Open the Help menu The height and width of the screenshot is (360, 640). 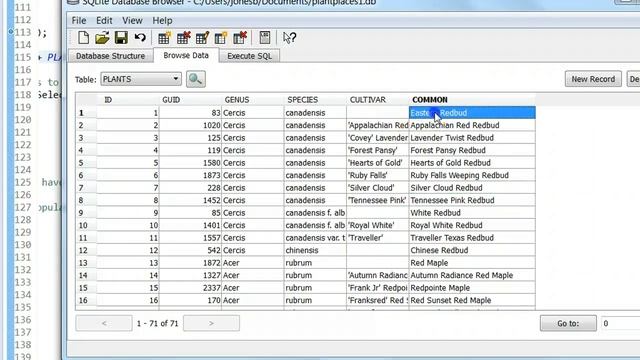click(x=162, y=20)
